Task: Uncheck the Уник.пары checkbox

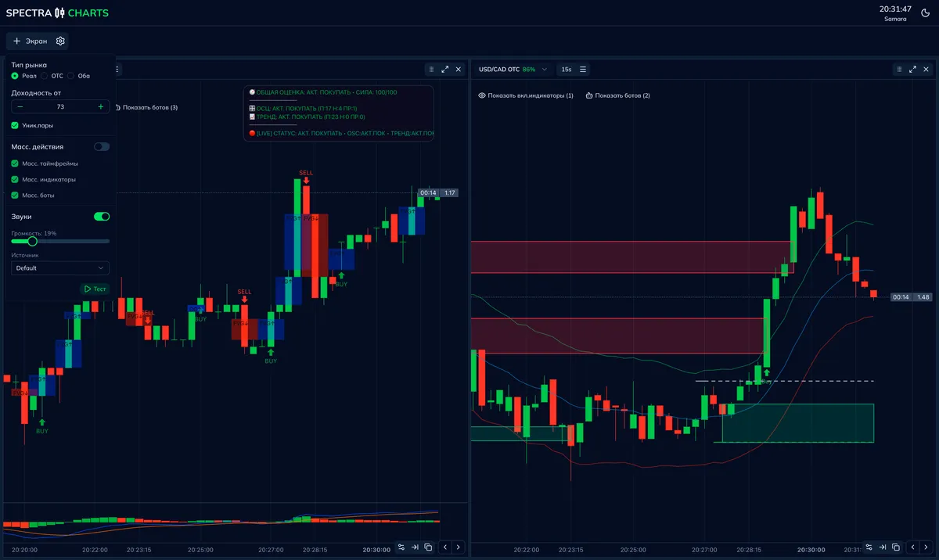Action: tap(16, 125)
